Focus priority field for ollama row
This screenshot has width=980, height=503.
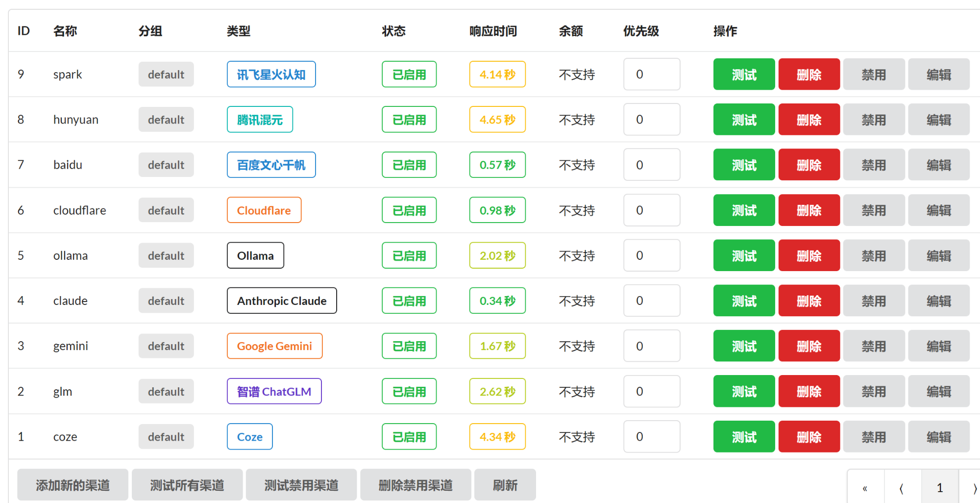652,255
